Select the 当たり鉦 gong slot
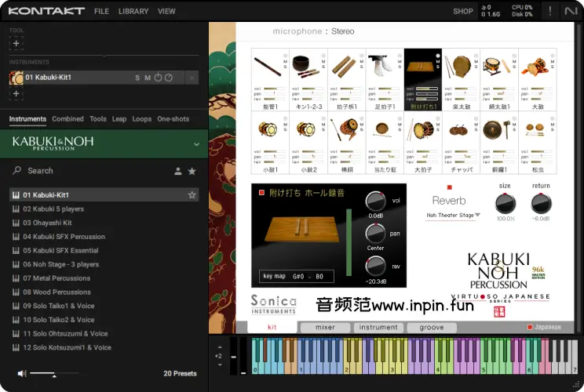The height and width of the screenshot is (392, 584). pos(385,143)
